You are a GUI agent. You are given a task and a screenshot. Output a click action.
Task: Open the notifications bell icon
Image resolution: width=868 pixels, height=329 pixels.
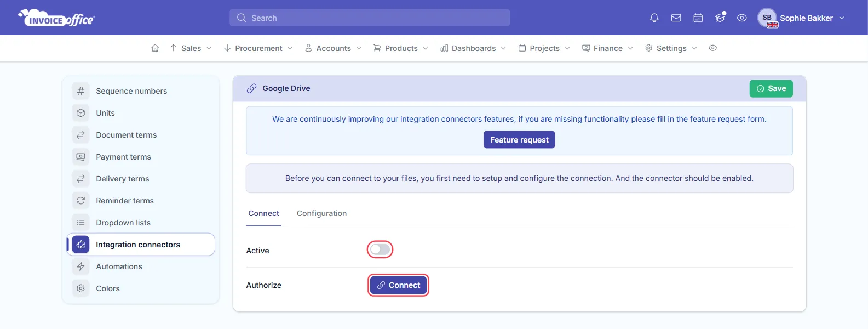point(654,18)
